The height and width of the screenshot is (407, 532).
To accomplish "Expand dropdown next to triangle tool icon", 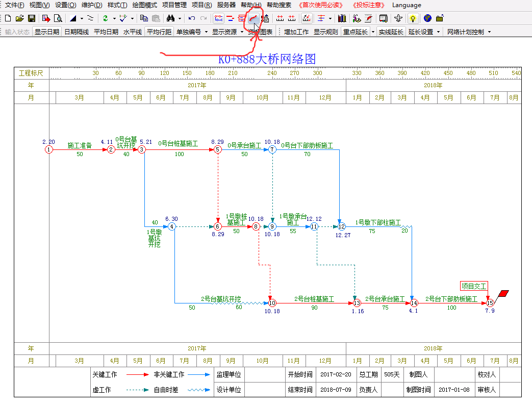I will pos(82,18).
